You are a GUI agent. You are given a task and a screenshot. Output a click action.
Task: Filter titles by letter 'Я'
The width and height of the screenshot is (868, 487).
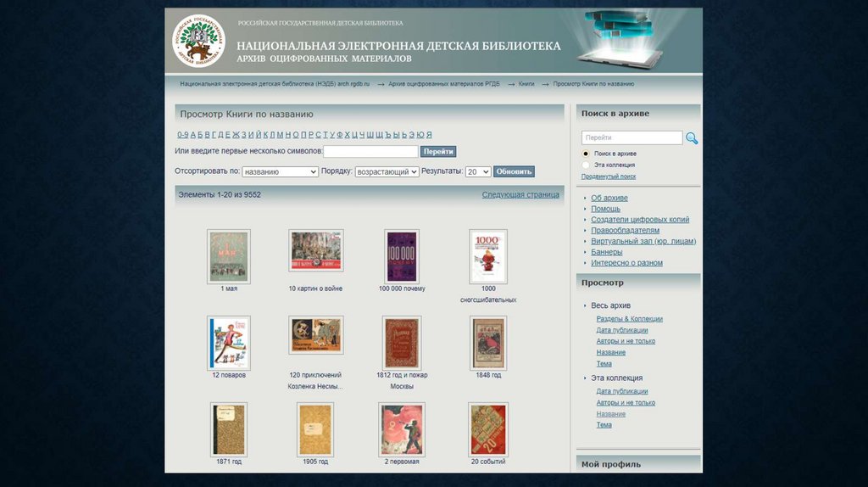[x=429, y=135]
